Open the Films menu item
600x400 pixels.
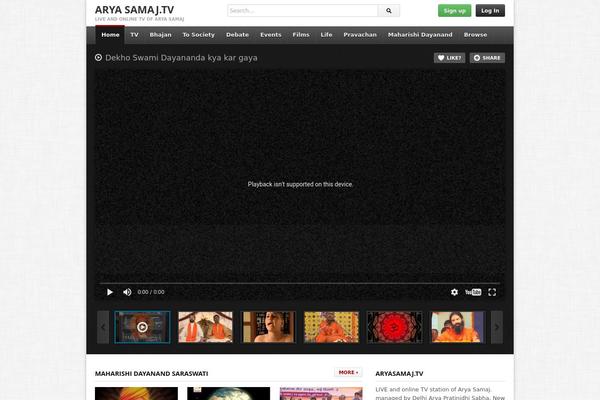[301, 35]
